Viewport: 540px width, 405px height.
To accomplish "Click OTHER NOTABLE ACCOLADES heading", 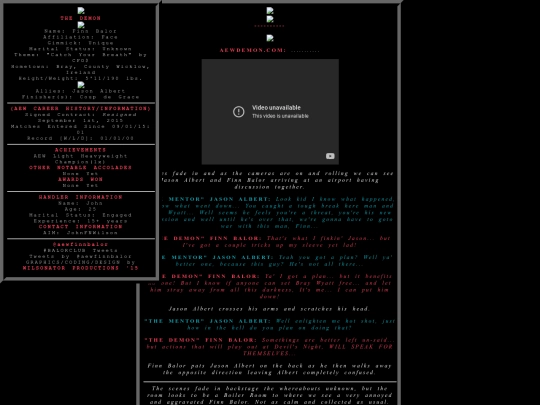I will point(81,167).
